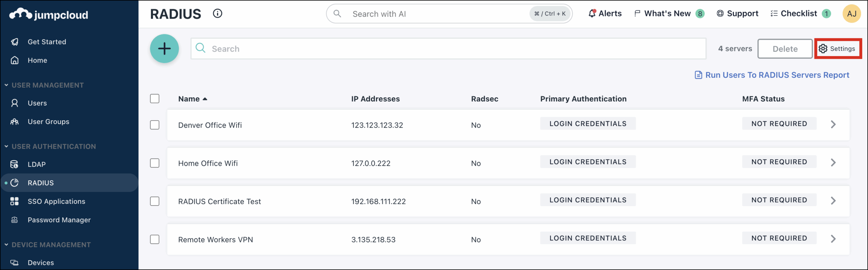Check the Denver Office Wifi checkbox
868x270 pixels.
[x=155, y=125]
